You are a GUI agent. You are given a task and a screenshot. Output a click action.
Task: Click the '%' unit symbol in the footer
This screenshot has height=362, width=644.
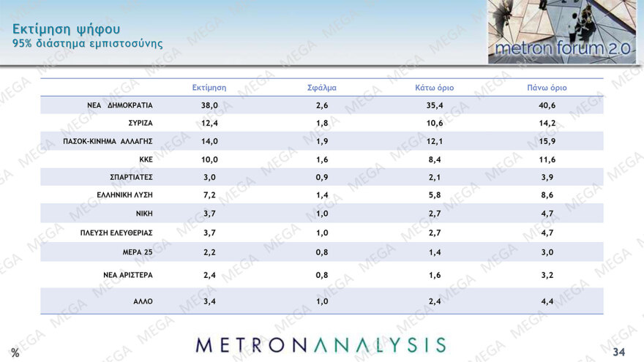15,352
